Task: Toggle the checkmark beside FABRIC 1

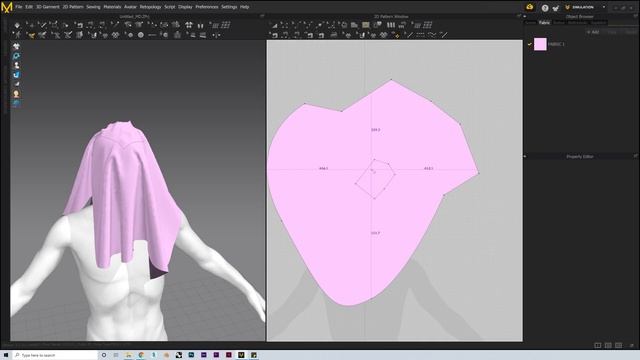Action: tap(530, 44)
